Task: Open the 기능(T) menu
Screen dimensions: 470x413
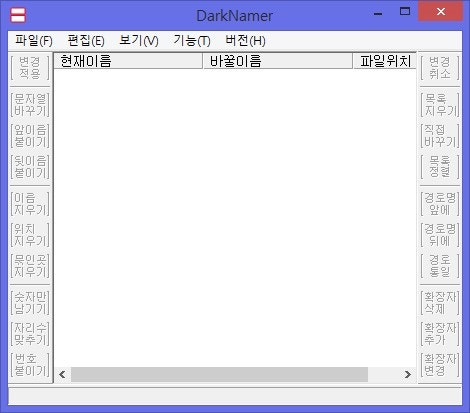Action: pyautogui.click(x=192, y=41)
